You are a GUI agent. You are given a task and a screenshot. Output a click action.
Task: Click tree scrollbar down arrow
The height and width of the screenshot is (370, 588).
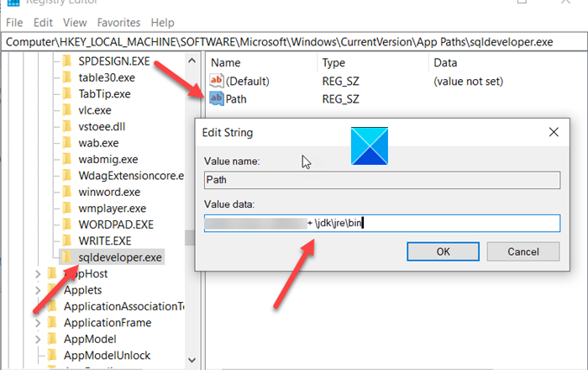point(192,360)
